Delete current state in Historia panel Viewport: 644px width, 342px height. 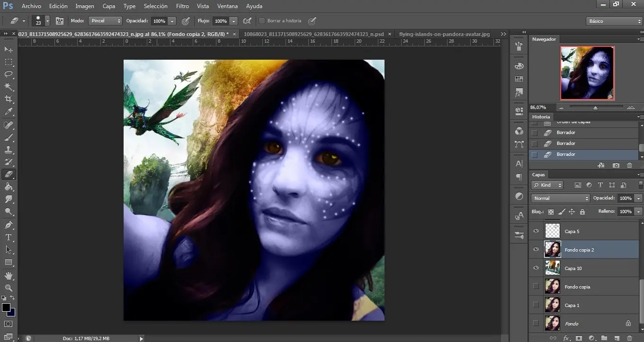point(629,165)
